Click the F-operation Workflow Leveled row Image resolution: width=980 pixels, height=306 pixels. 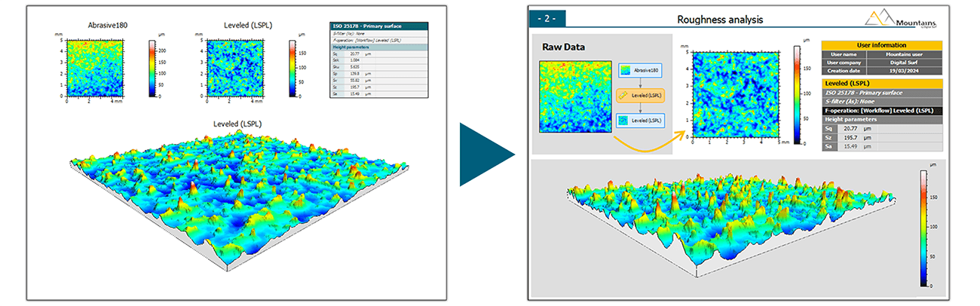pos(881,111)
